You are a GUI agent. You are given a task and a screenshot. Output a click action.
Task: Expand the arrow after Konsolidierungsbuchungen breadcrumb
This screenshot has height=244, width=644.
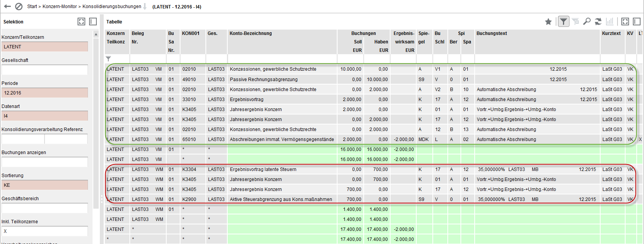click(145, 7)
